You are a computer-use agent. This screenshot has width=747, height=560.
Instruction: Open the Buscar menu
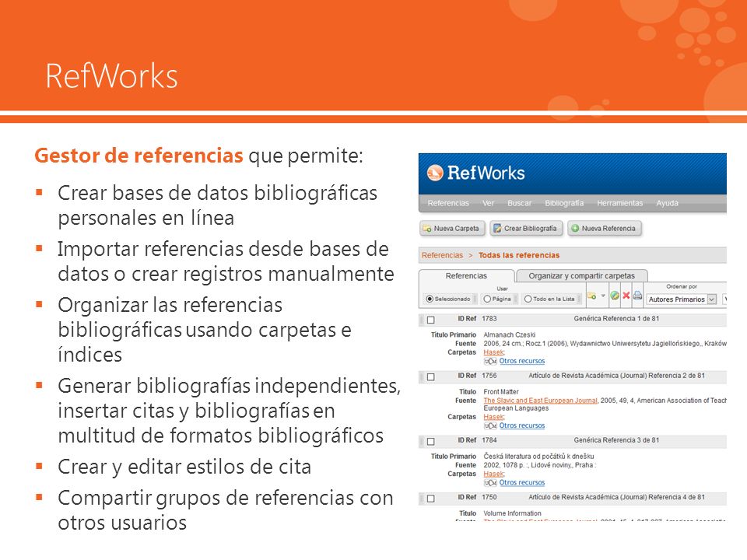[519, 203]
